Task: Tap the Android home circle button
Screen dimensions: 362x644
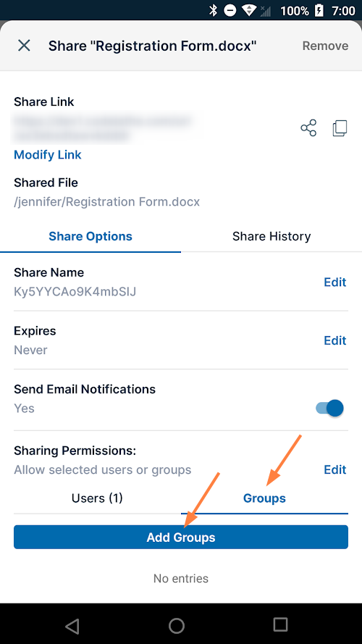Action: pos(177,625)
